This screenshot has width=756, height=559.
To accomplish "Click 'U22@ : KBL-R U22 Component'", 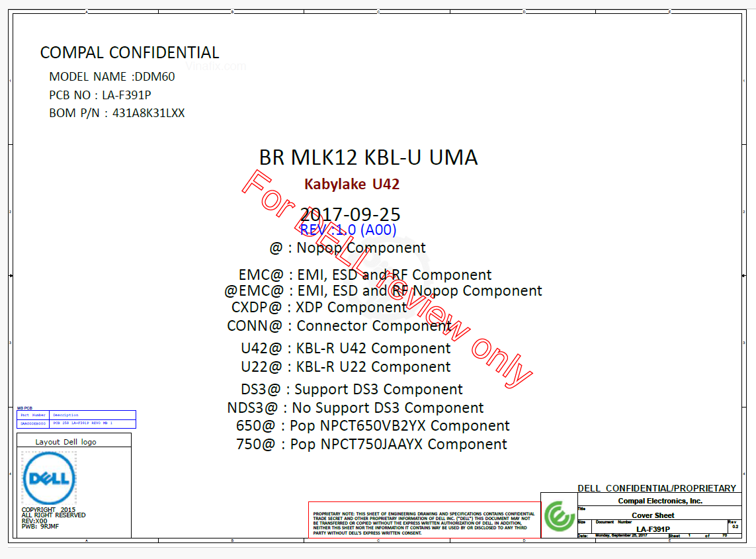I will pyautogui.click(x=346, y=367).
